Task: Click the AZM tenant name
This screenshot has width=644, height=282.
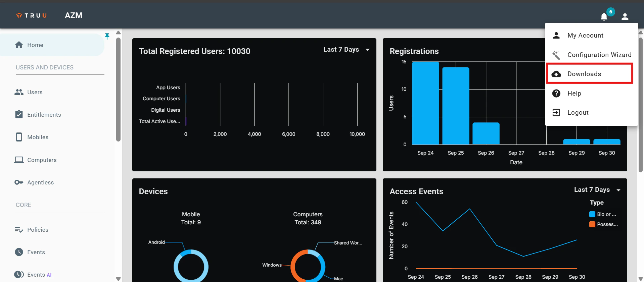Action: tap(74, 15)
